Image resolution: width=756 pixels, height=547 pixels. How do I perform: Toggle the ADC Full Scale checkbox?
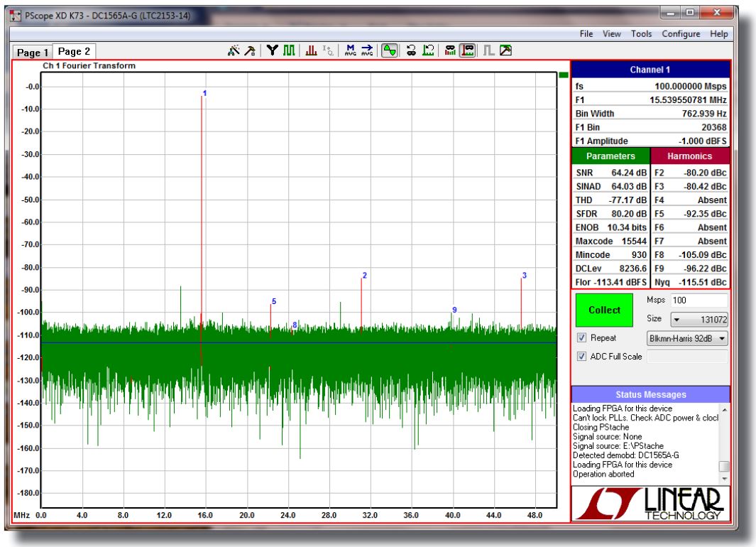pos(582,357)
